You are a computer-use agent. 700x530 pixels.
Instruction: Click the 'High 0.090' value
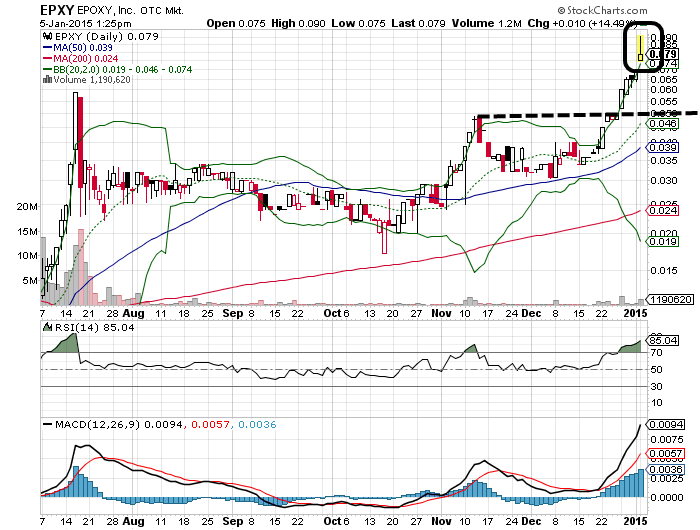tap(298, 23)
